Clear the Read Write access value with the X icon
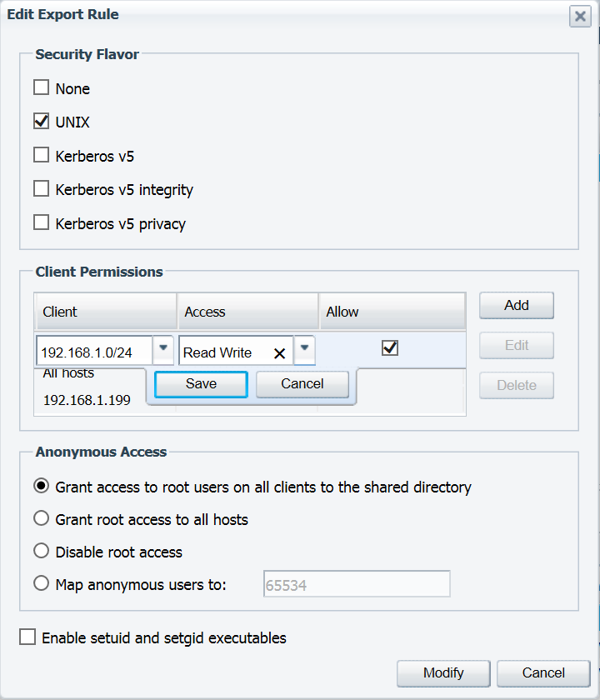This screenshot has height=700, width=600. click(x=279, y=353)
